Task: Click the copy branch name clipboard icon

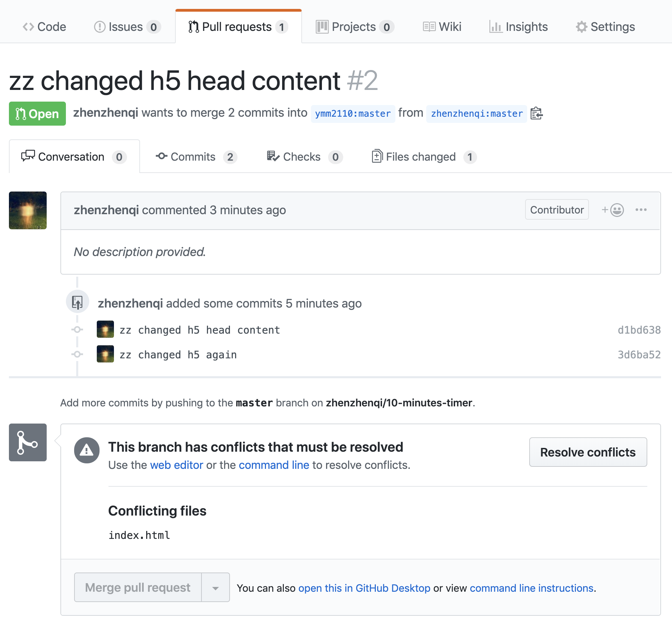Action: pos(536,113)
